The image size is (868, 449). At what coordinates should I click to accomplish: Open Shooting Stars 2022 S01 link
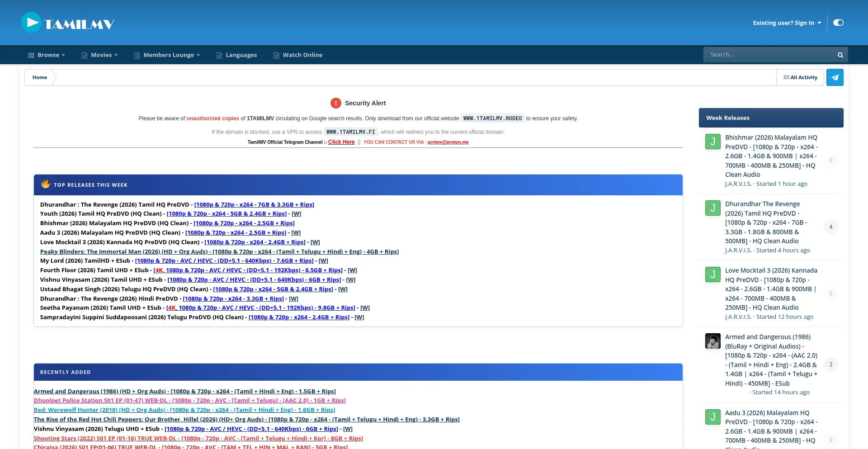tap(198, 439)
